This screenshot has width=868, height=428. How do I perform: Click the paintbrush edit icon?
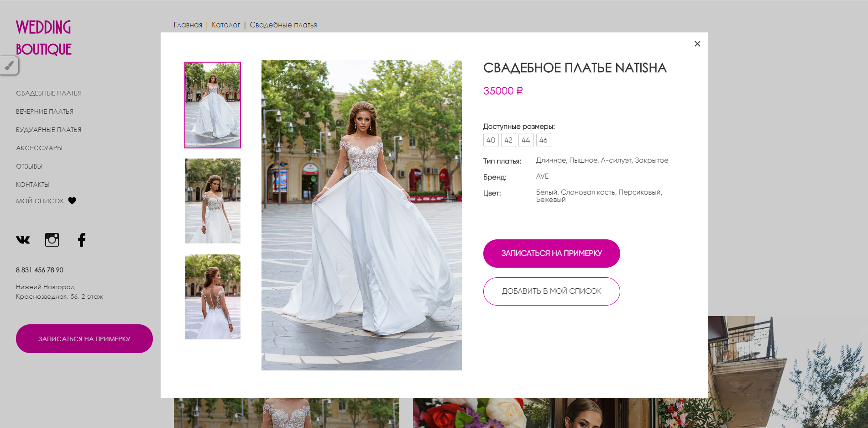point(9,65)
